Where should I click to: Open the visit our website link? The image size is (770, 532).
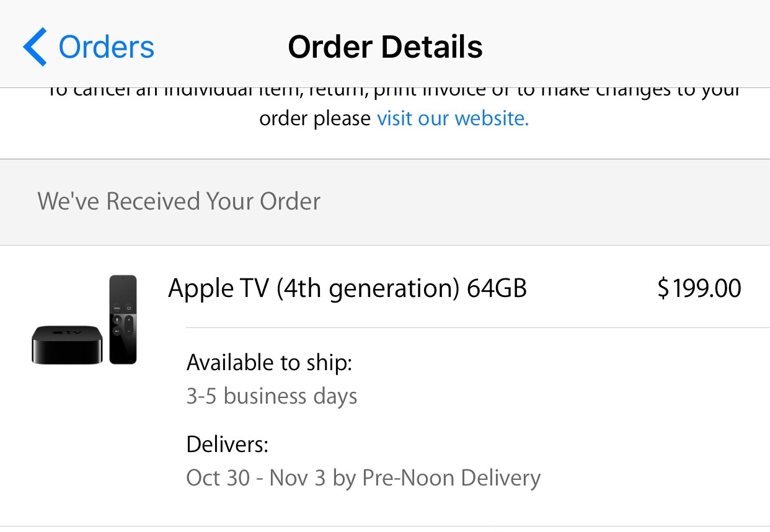coord(453,118)
